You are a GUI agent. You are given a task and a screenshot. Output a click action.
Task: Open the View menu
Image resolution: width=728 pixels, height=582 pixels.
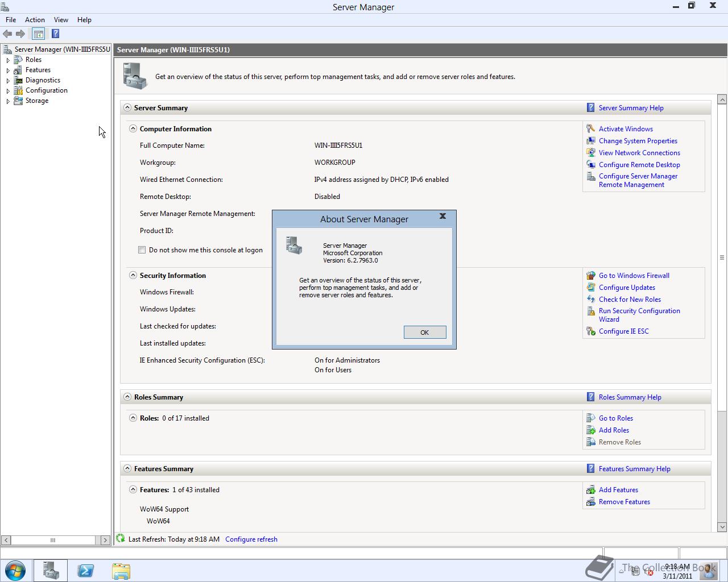click(x=61, y=20)
